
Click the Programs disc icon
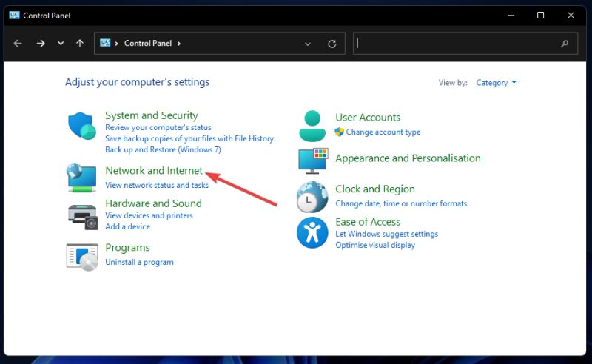pyautogui.click(x=82, y=256)
